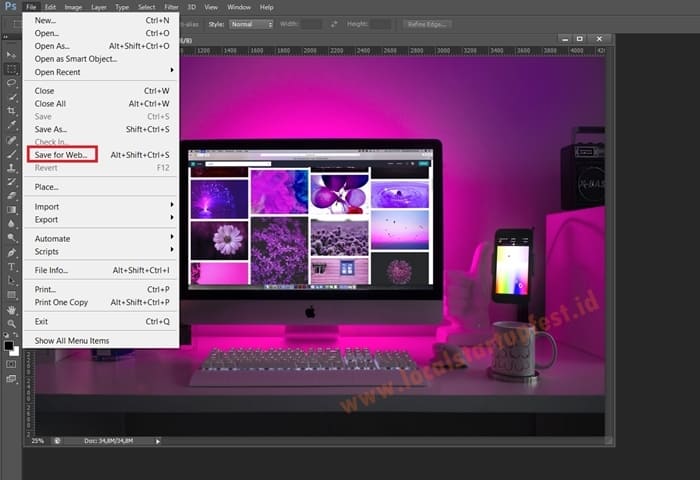Select the Hand tool
Image resolution: width=700 pixels, height=480 pixels.
(11, 310)
